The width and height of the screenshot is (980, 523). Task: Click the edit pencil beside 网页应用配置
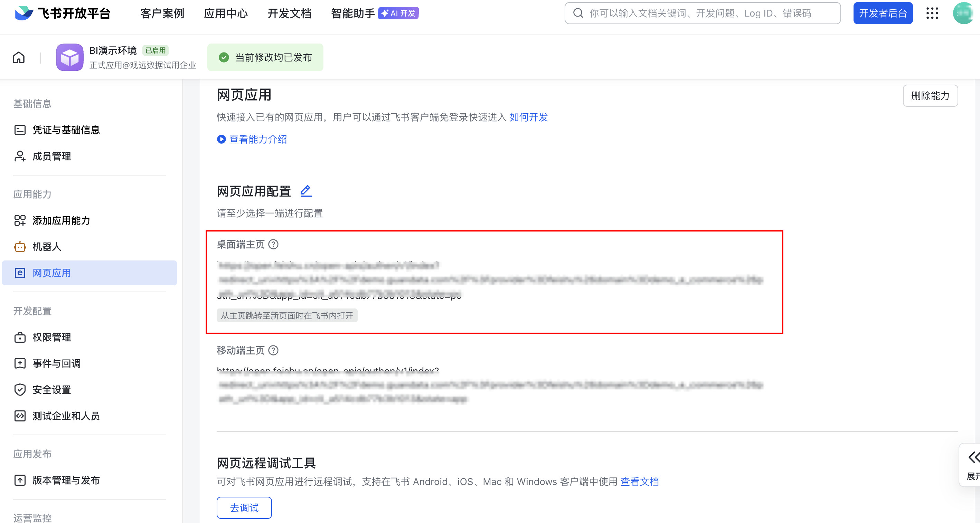[306, 191]
